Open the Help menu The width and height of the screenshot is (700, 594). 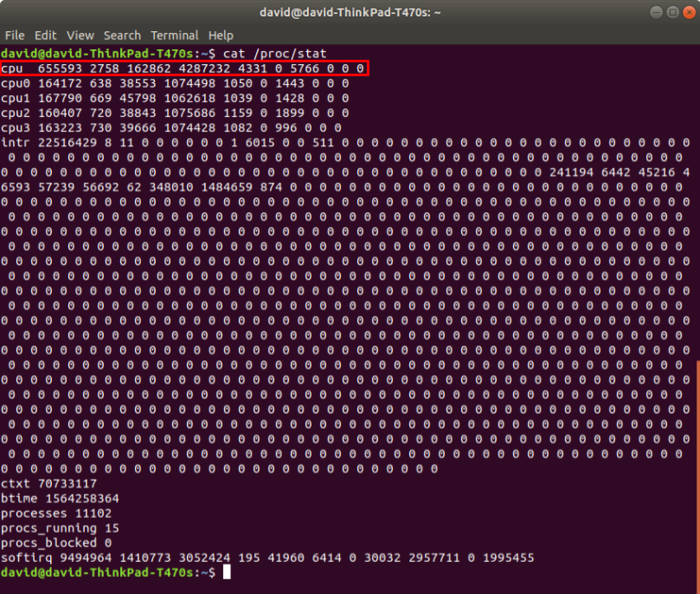pyautogui.click(x=221, y=36)
